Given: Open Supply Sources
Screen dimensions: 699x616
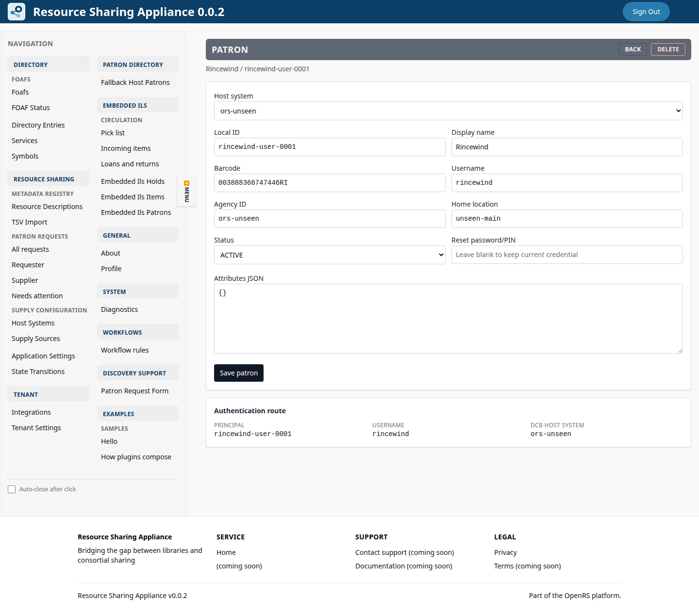Looking at the screenshot, I should click(x=36, y=339).
